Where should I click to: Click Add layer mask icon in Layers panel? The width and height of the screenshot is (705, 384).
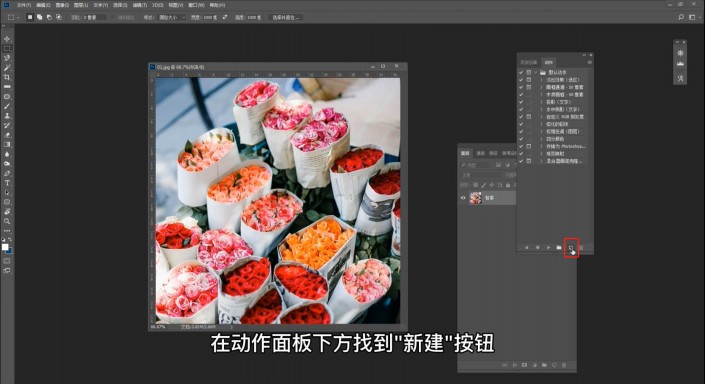[524, 365]
